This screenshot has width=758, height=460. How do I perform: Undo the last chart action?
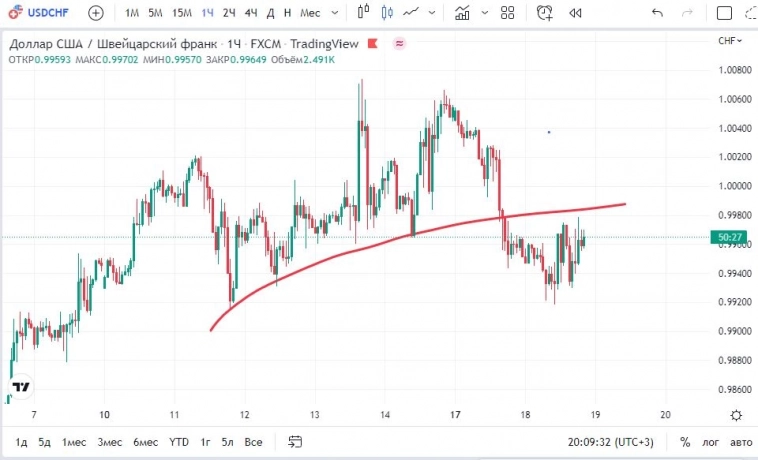657,13
